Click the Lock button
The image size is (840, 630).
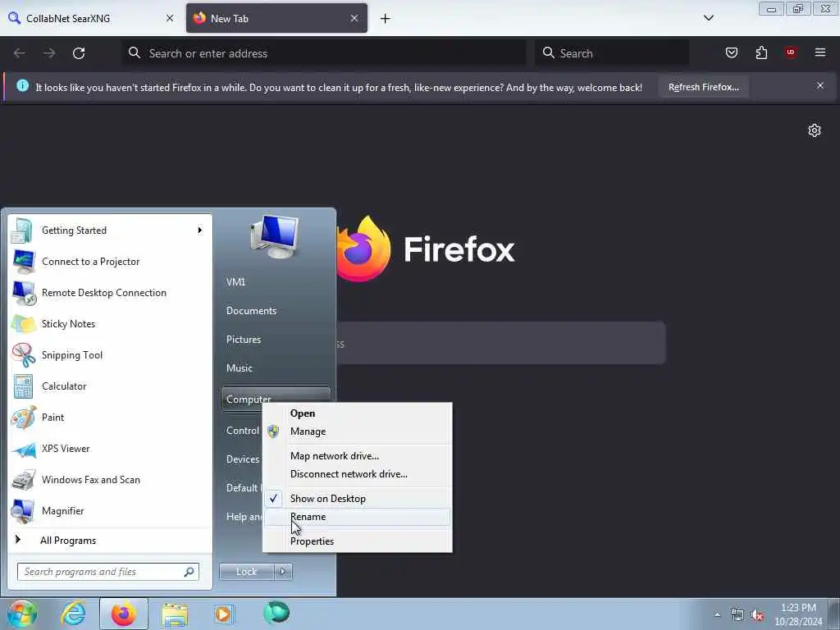246,572
